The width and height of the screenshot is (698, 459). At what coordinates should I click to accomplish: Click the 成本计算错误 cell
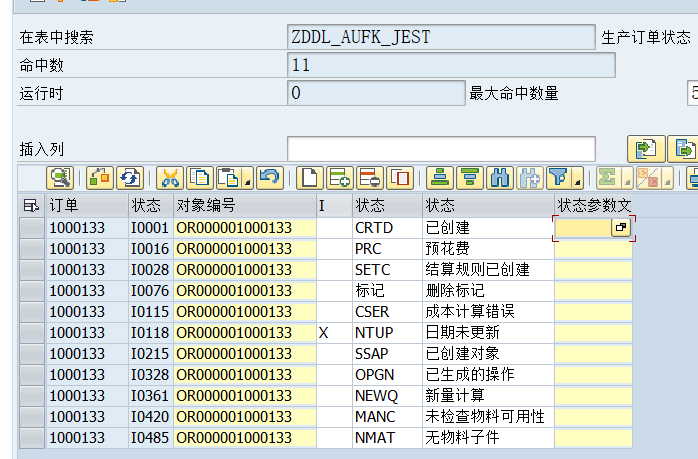point(488,312)
